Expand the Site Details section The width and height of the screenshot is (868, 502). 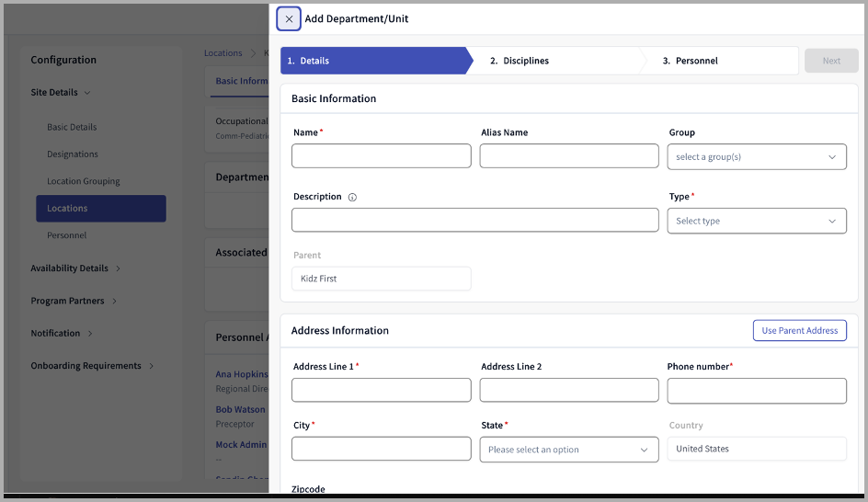pyautogui.click(x=61, y=93)
